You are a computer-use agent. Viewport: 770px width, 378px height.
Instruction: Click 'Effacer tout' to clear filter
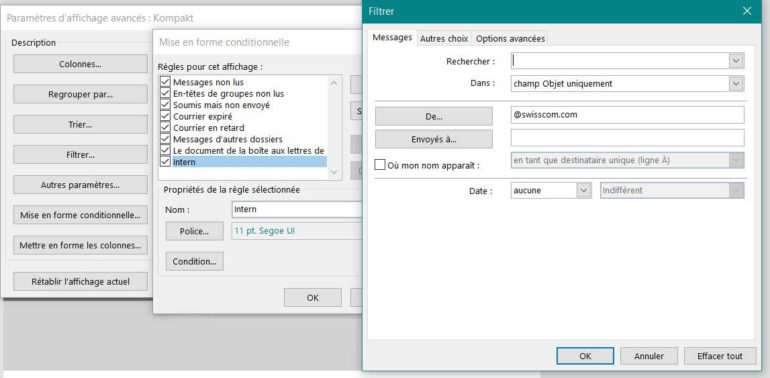[x=720, y=356]
